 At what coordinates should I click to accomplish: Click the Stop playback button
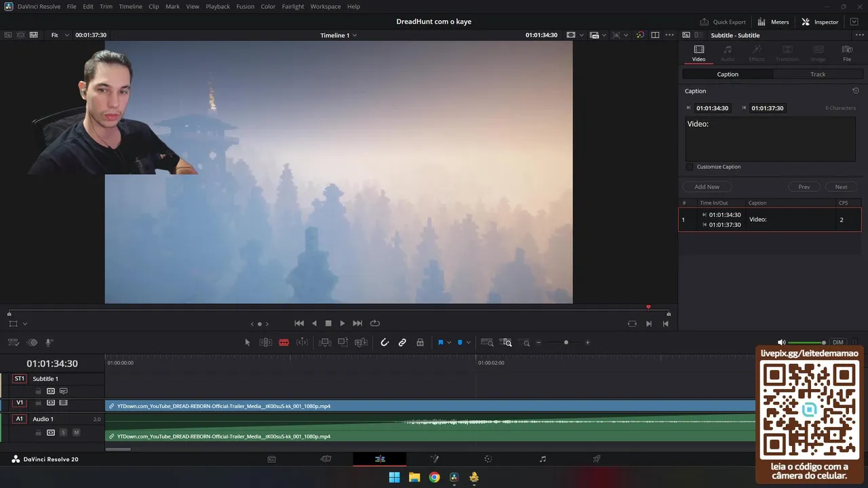tap(328, 323)
